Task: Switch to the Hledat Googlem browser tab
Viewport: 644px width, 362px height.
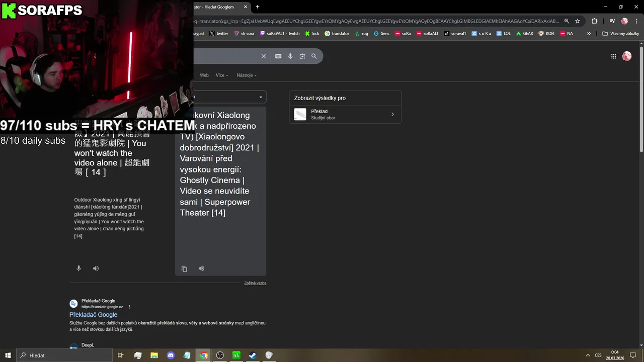Action: point(218,7)
